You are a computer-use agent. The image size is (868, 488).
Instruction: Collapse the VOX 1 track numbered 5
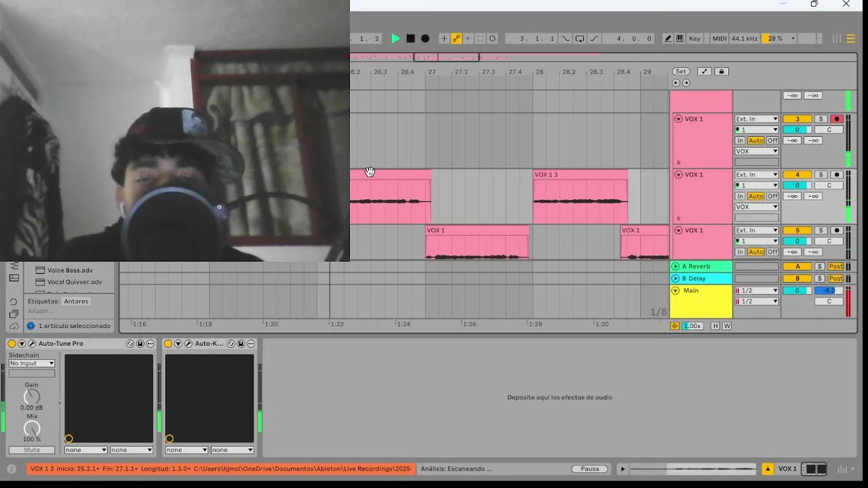pos(678,230)
